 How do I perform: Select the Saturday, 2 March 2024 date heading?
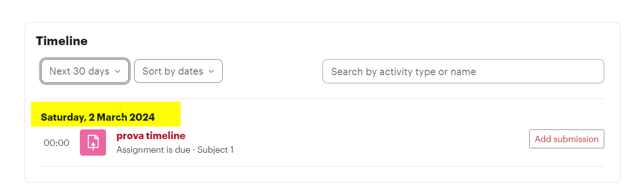98,117
